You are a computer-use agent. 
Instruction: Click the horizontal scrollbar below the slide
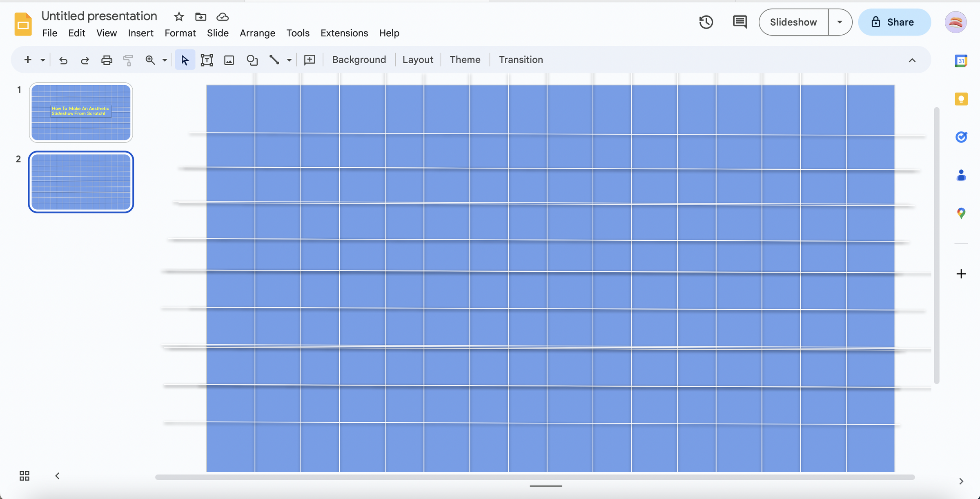pos(535,477)
